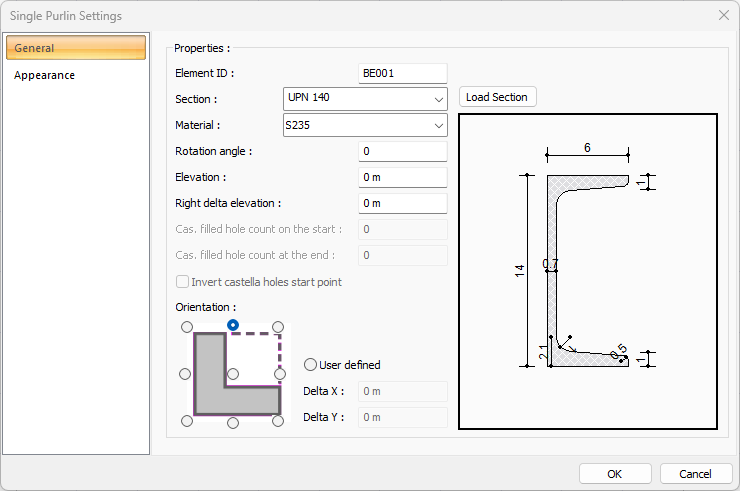Expand the Material dropdown showing S235
Screen dimensions: 740x491
pos(365,125)
